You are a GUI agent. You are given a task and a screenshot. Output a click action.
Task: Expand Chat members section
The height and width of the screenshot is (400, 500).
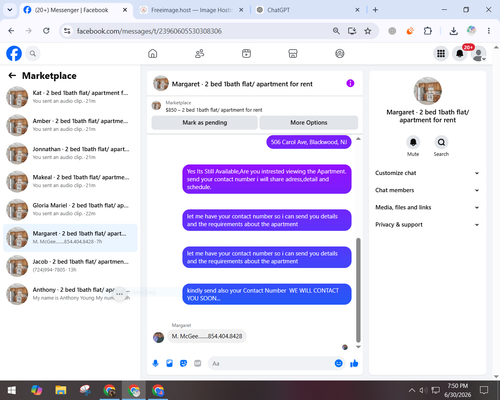coord(427,190)
